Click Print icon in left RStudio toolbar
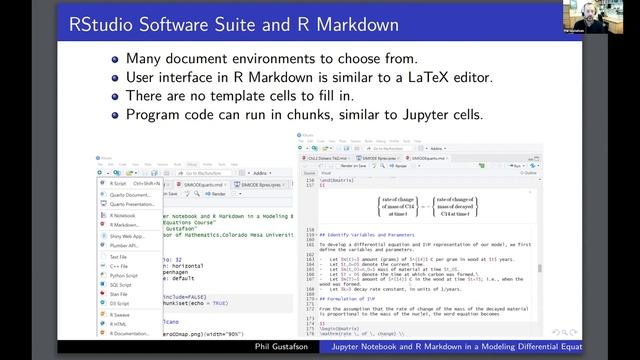640x360 pixels. [x=166, y=173]
